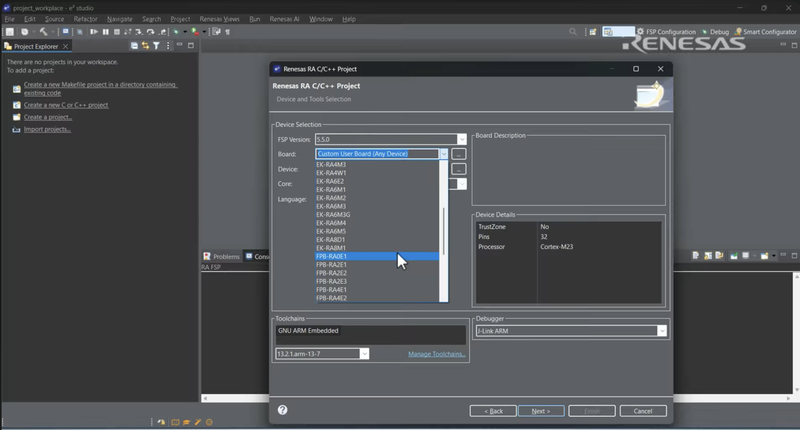800x430 pixels.
Task: Open the Manage Toolchains link
Action: click(437, 354)
